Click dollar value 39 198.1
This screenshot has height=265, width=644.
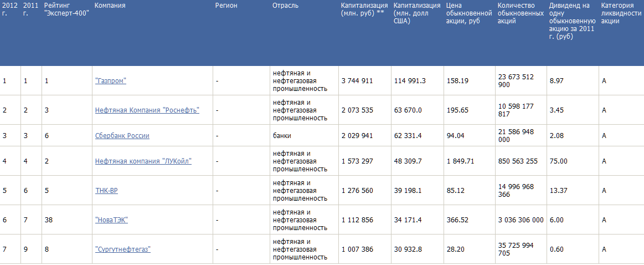pyautogui.click(x=408, y=191)
